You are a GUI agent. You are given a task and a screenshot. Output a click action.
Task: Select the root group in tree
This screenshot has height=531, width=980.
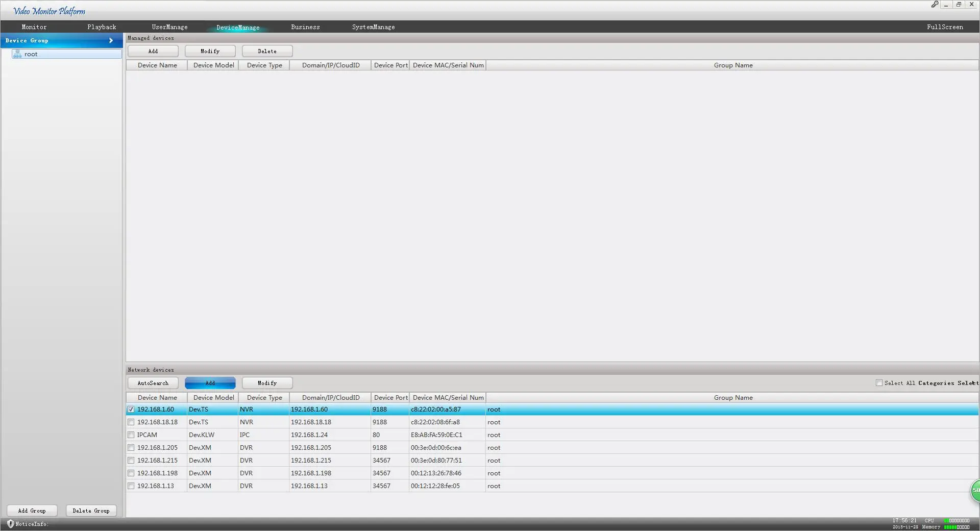point(66,54)
